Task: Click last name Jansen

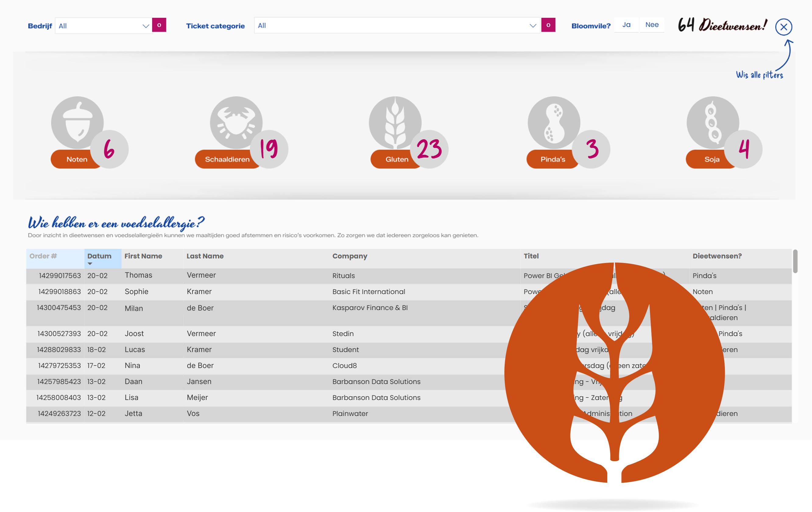Action: coord(199,381)
